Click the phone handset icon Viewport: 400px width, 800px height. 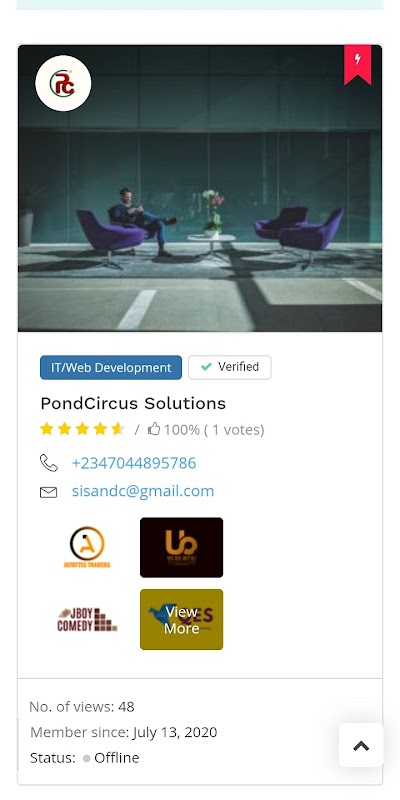point(48,463)
